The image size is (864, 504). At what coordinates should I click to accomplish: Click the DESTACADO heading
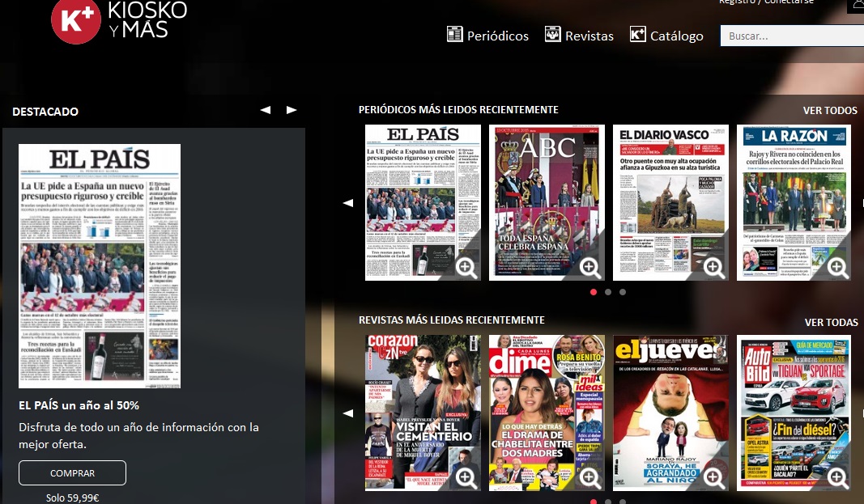point(45,112)
